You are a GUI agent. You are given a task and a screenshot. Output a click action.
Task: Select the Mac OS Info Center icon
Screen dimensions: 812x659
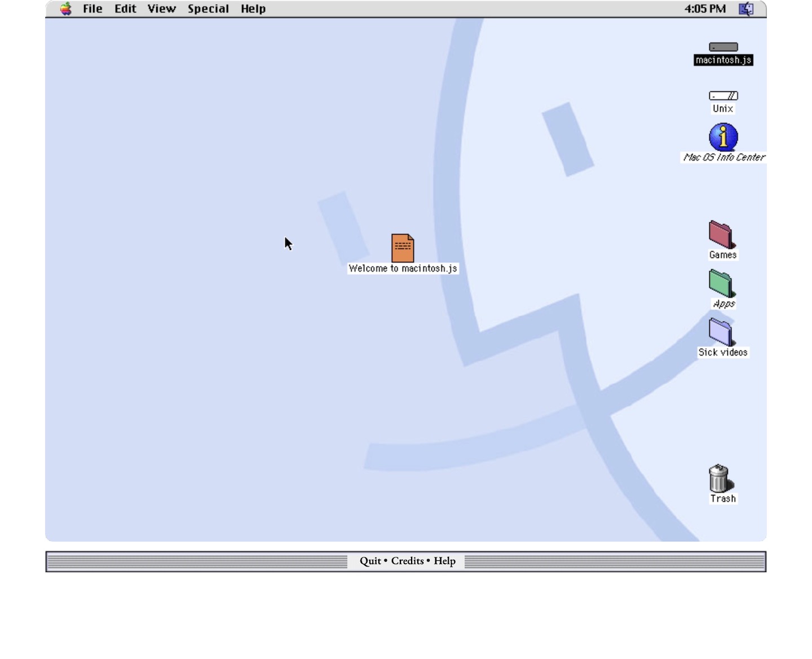pyautogui.click(x=723, y=137)
